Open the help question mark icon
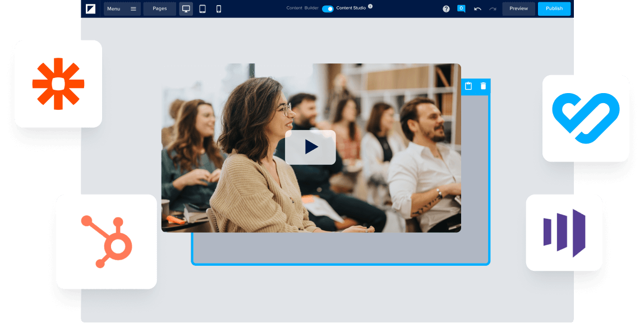 click(x=446, y=9)
